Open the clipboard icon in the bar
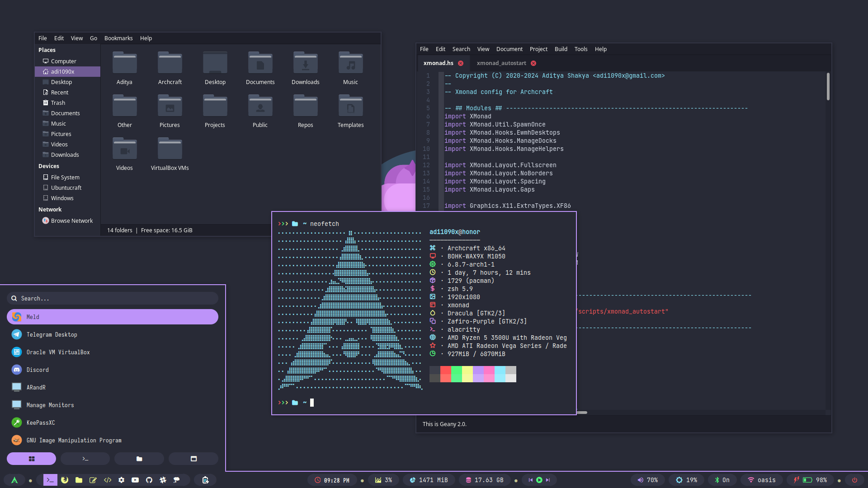The width and height of the screenshot is (868, 488). click(205, 480)
